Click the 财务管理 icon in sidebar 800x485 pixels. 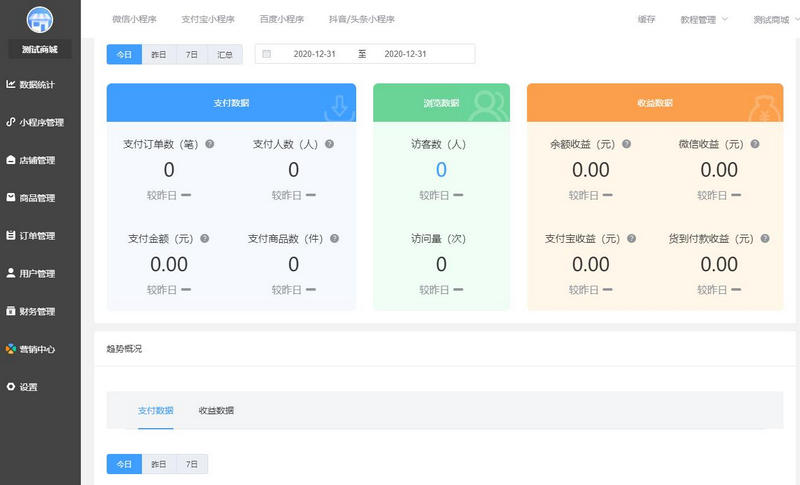coord(11,311)
